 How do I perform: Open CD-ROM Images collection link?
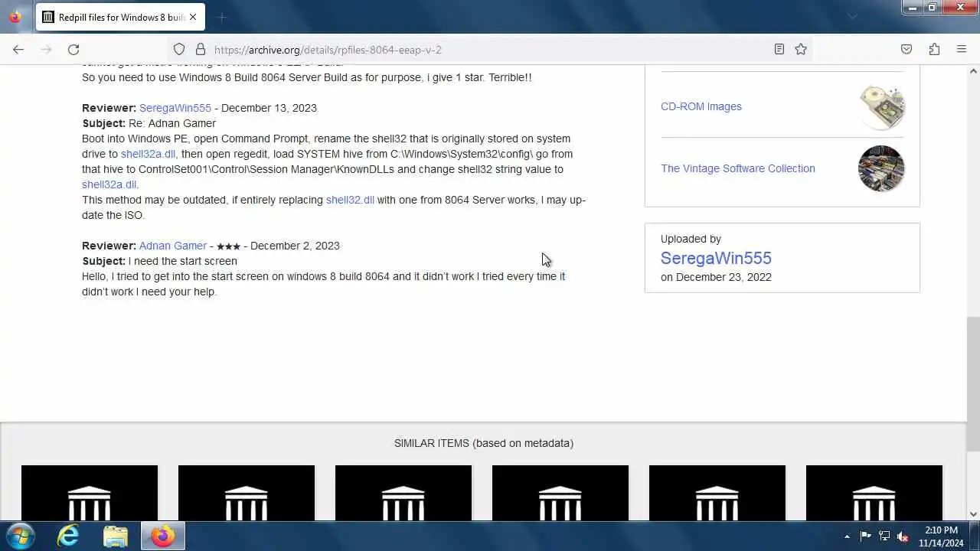(701, 106)
